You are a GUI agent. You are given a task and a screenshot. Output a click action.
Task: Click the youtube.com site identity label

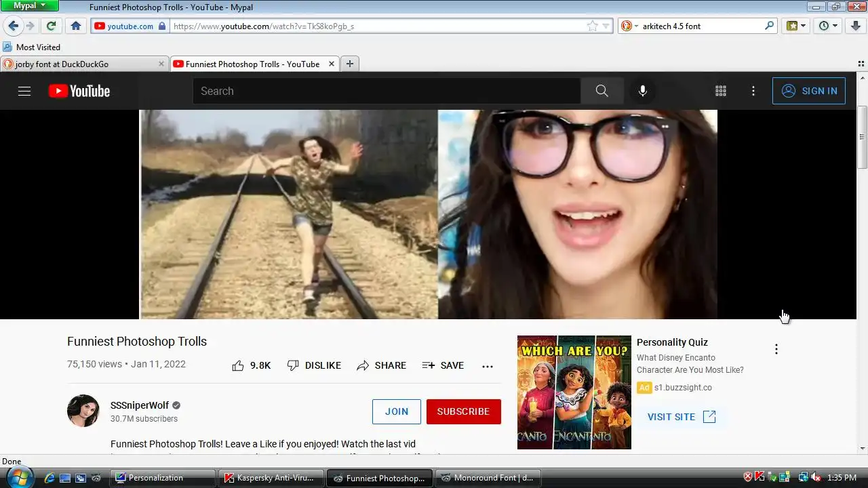124,26
